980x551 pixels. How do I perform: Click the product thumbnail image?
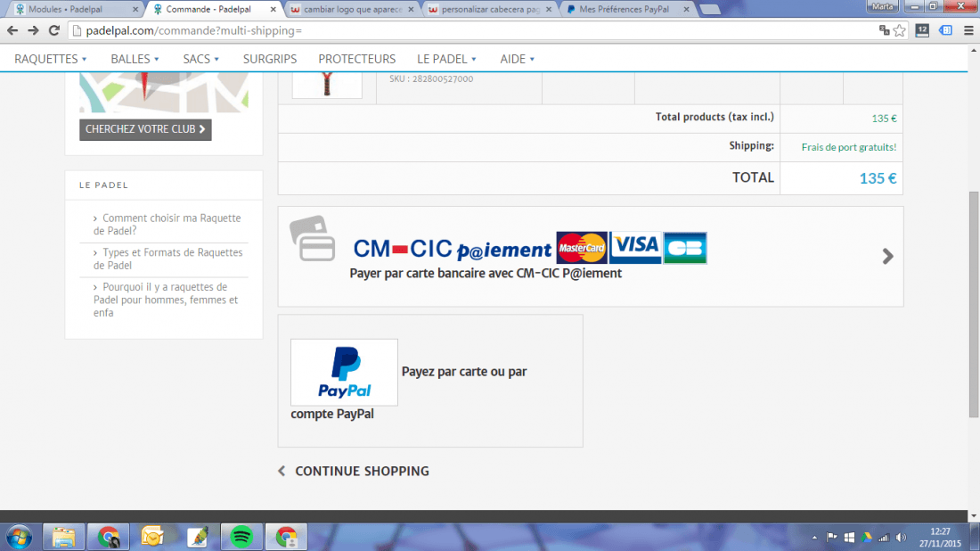click(x=327, y=85)
